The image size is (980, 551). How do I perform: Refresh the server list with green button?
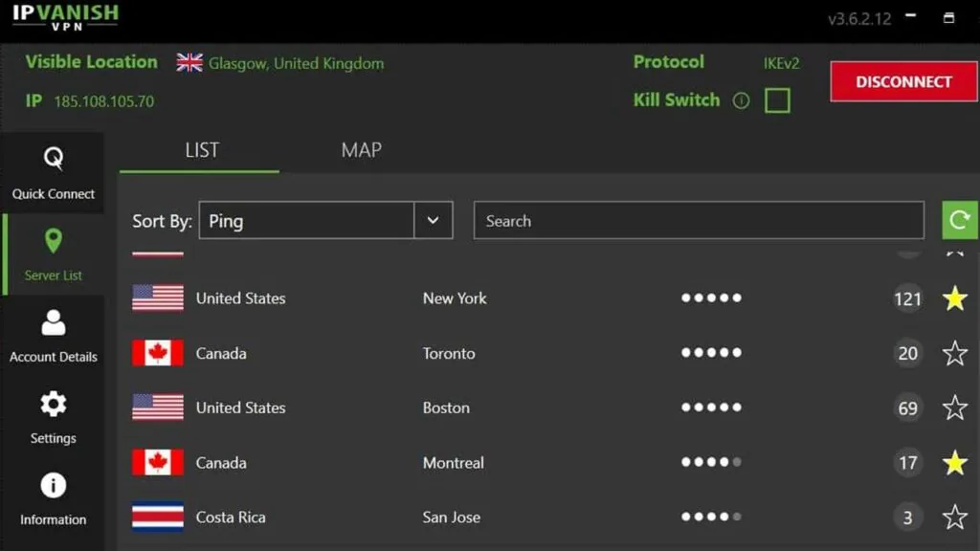960,220
